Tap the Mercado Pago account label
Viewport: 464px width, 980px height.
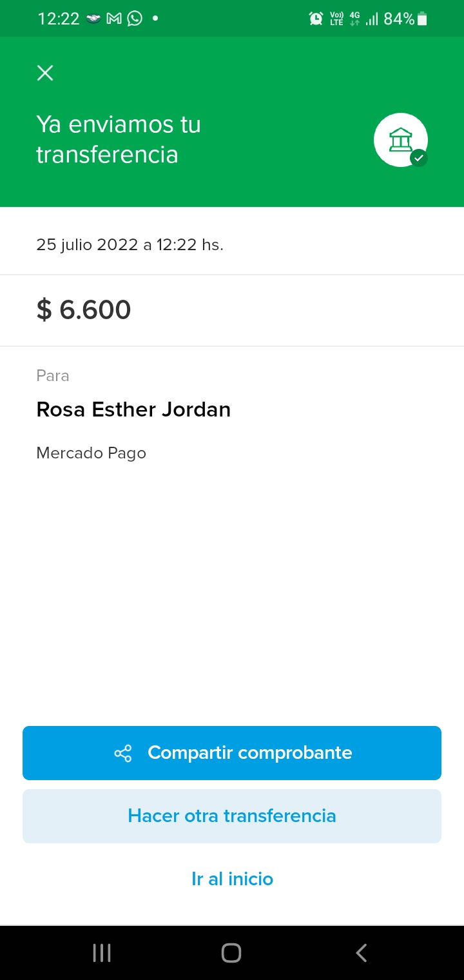point(91,453)
